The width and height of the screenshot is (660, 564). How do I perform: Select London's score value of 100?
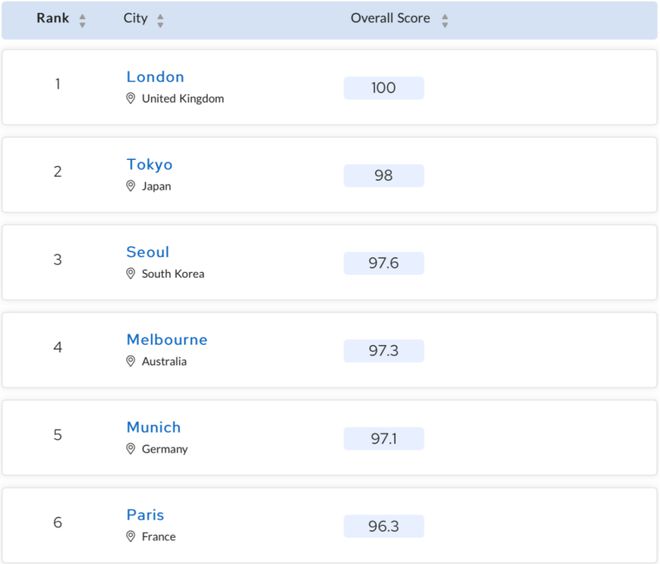(x=383, y=88)
